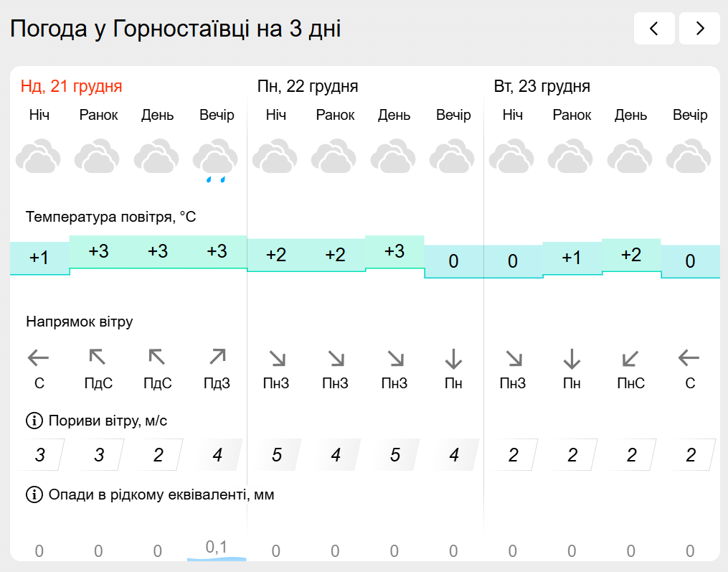
Task: Click the up-right ПдЗ wind arrow on Sunday
Action: 217,357
